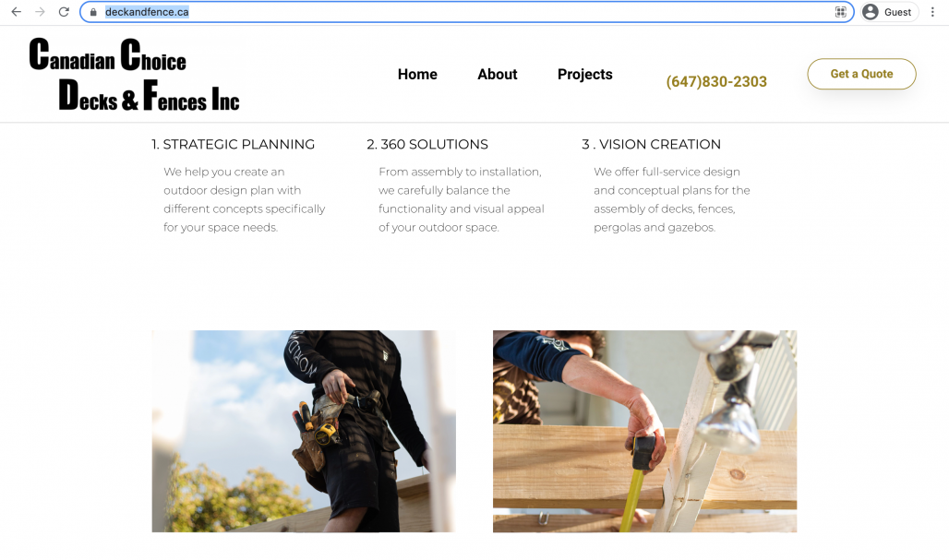Screen dimensions: 949x560
Task: Click the Guest profile avatar
Action: [x=871, y=12]
